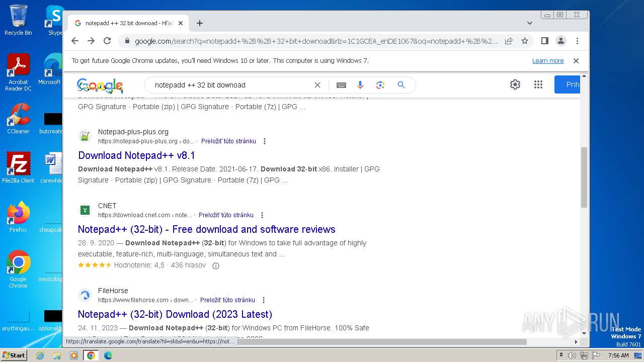Click the vertical page scrollbar thumb

584,177
